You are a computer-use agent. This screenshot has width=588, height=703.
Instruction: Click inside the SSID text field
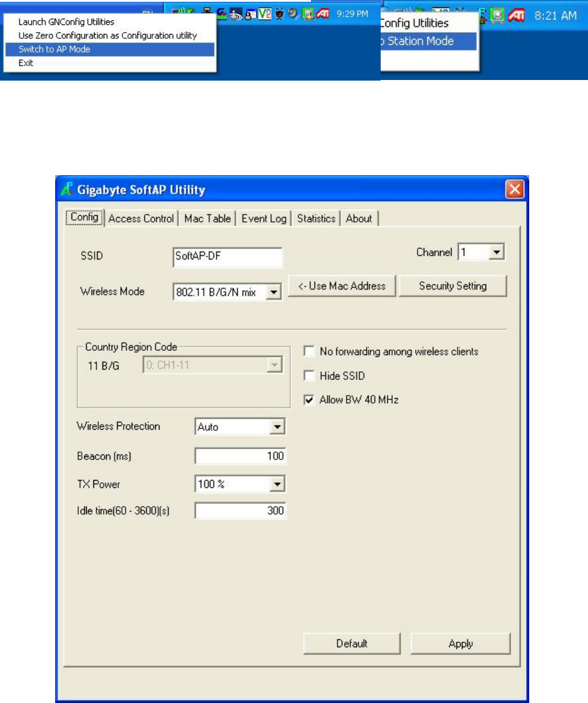(x=227, y=257)
